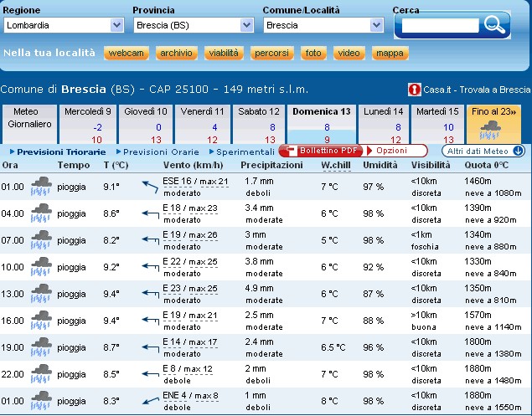532x416 pixels.
Task: Switch to the Lunedì 14 tab
Action: pyautogui.click(x=385, y=124)
